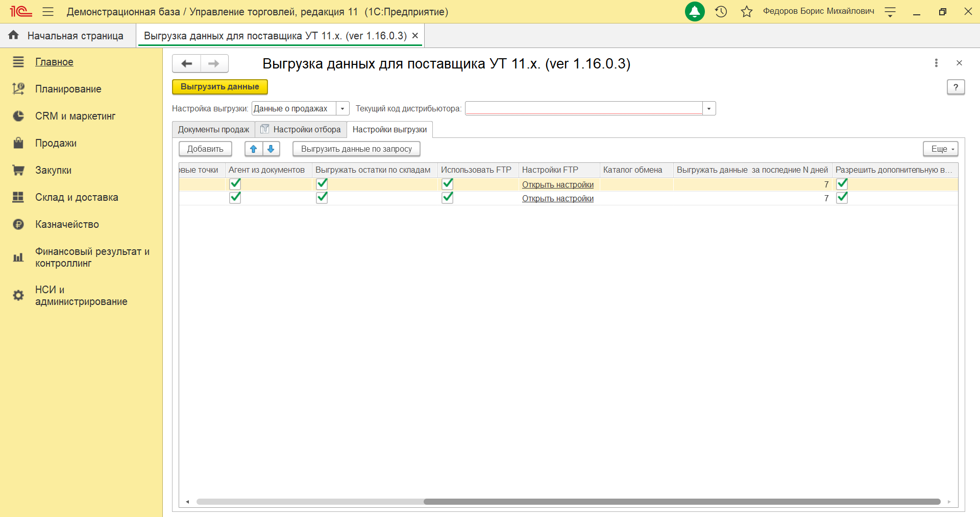Move row down with blue down arrow
The width and height of the screenshot is (980, 517).
click(x=271, y=149)
